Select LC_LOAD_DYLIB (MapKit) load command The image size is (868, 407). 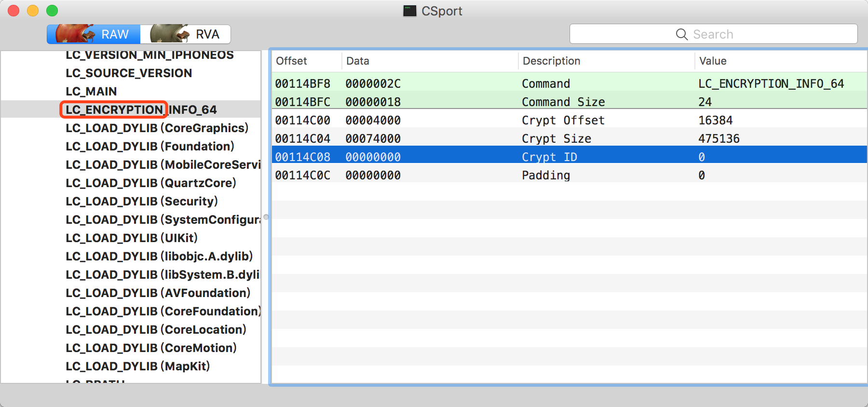[x=137, y=366]
